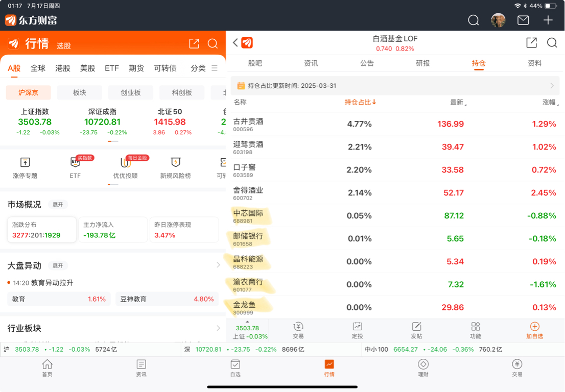Screen dimensions: 565x392
Task: Expand 大盘异动 with 展开
Action: pyautogui.click(x=58, y=265)
